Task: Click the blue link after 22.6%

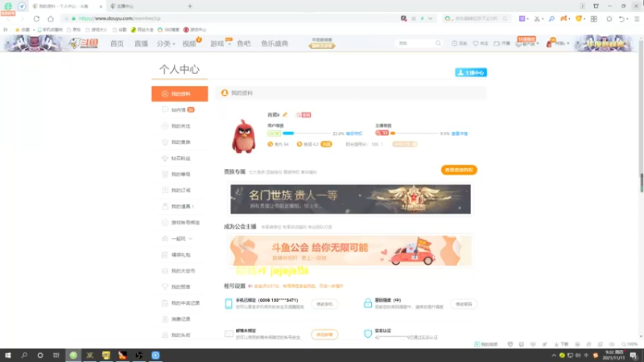Action: [x=354, y=134]
